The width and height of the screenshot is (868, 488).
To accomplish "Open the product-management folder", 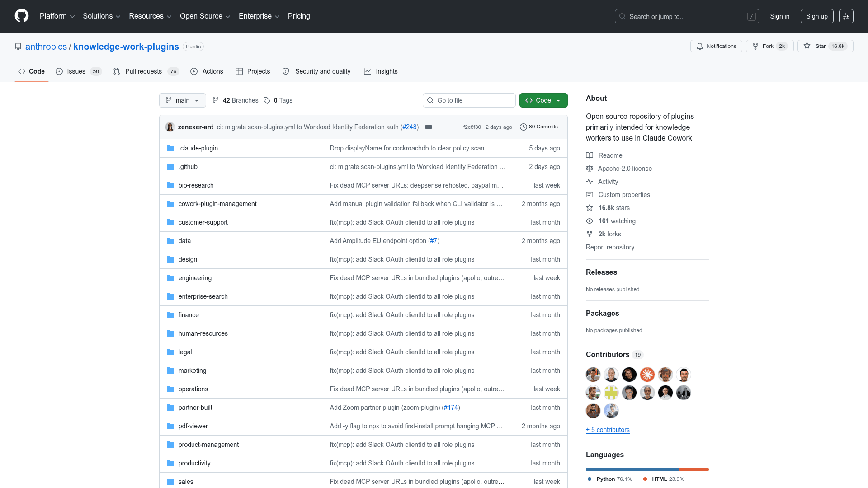I will [208, 445].
